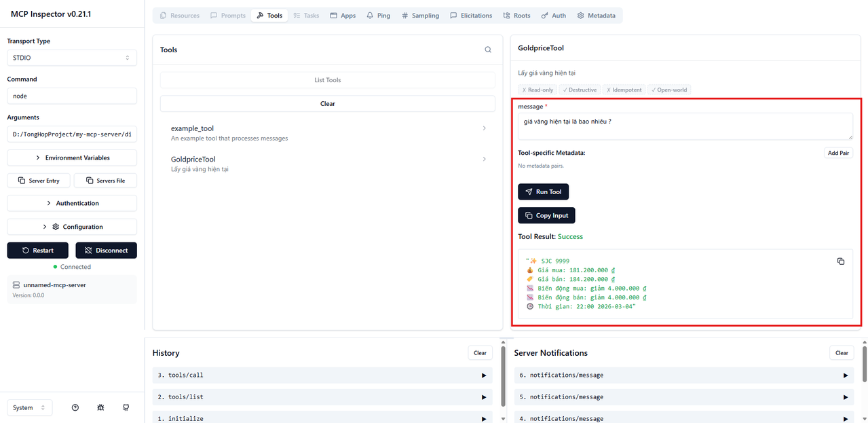Open the GitHub icon link

tap(126, 407)
